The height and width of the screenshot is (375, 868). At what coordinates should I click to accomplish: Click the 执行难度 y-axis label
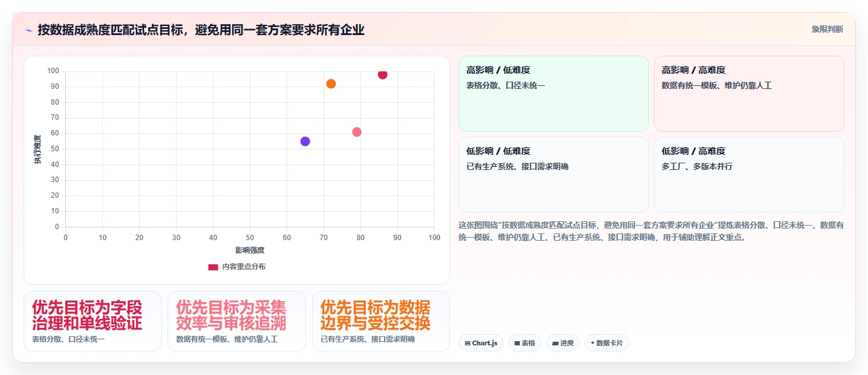[x=38, y=149]
